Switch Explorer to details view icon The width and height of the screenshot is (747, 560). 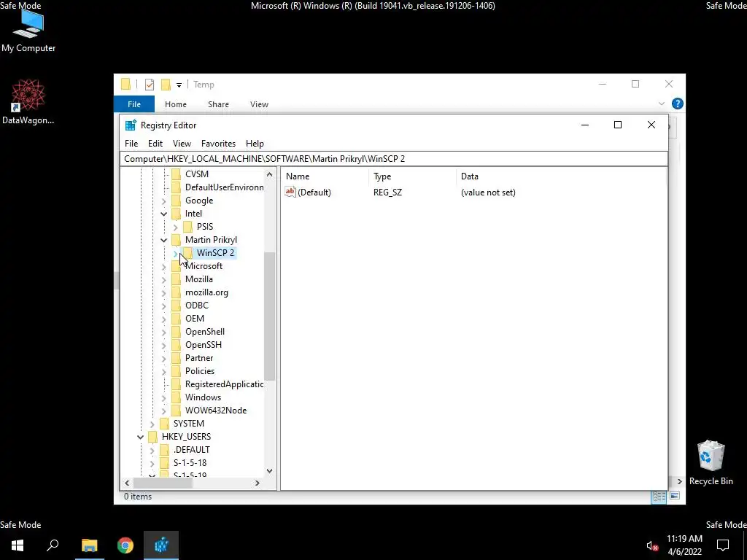click(659, 497)
